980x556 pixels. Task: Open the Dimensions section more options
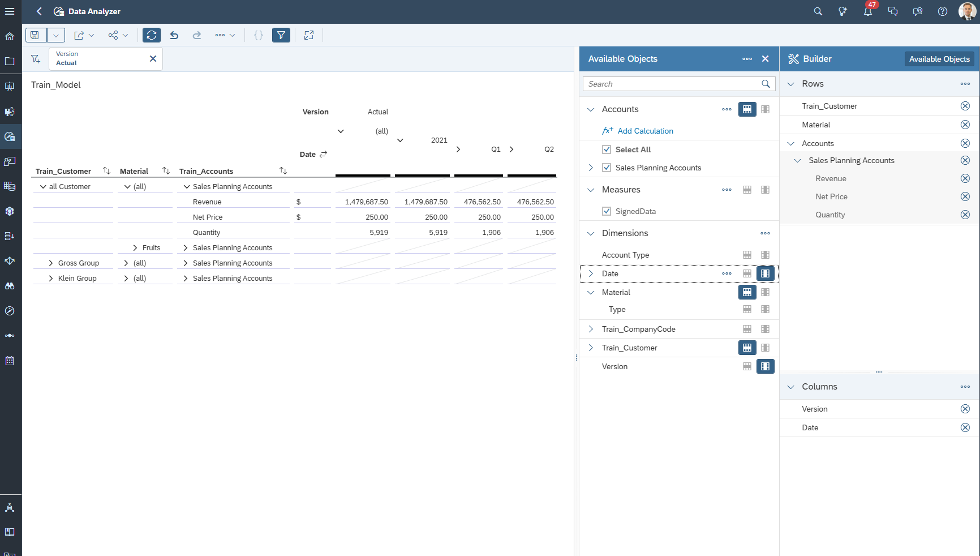[x=766, y=233]
